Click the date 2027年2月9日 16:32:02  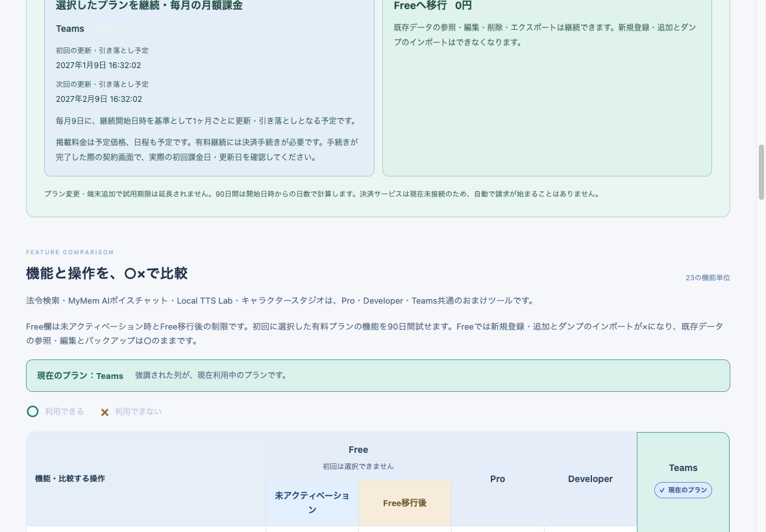pos(99,99)
